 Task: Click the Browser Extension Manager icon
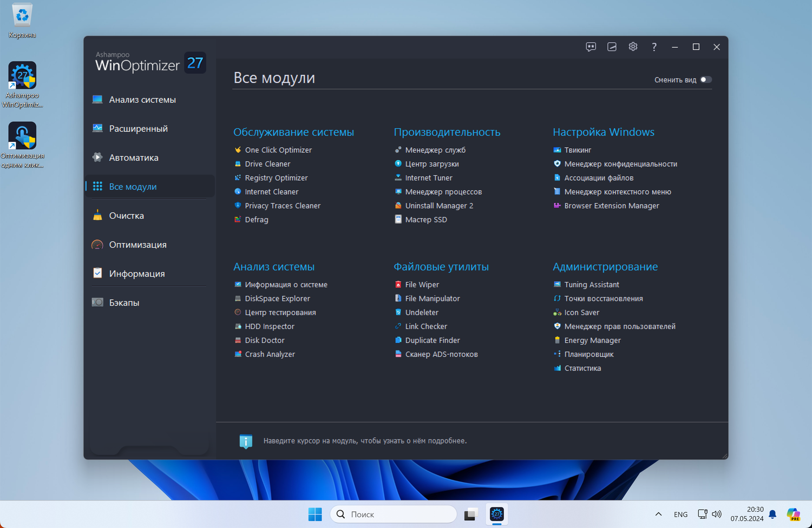point(557,206)
